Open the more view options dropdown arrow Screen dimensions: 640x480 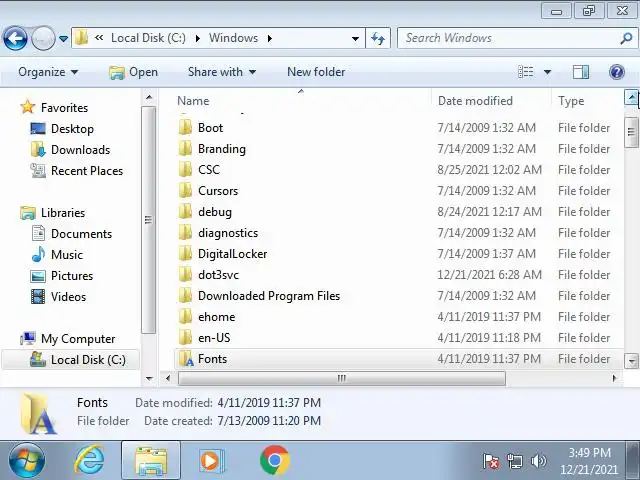547,73
